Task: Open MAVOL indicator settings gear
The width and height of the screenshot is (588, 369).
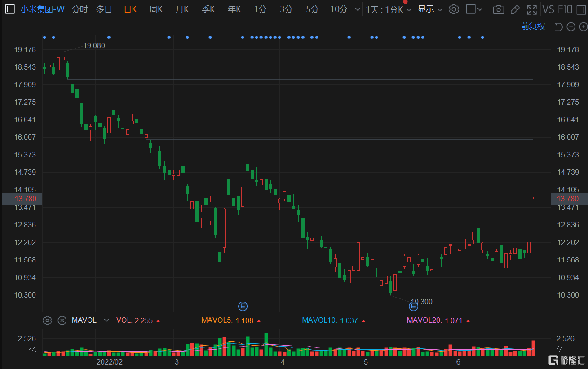Action: point(47,320)
